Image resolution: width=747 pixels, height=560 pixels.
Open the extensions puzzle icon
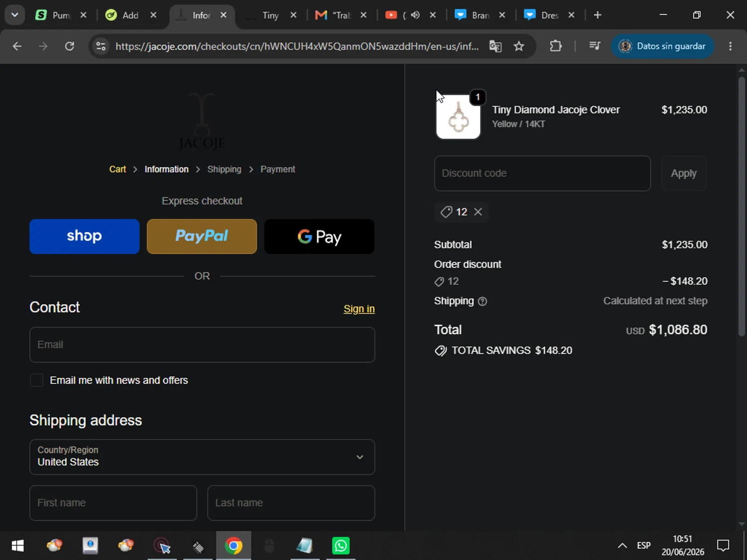coord(556,46)
